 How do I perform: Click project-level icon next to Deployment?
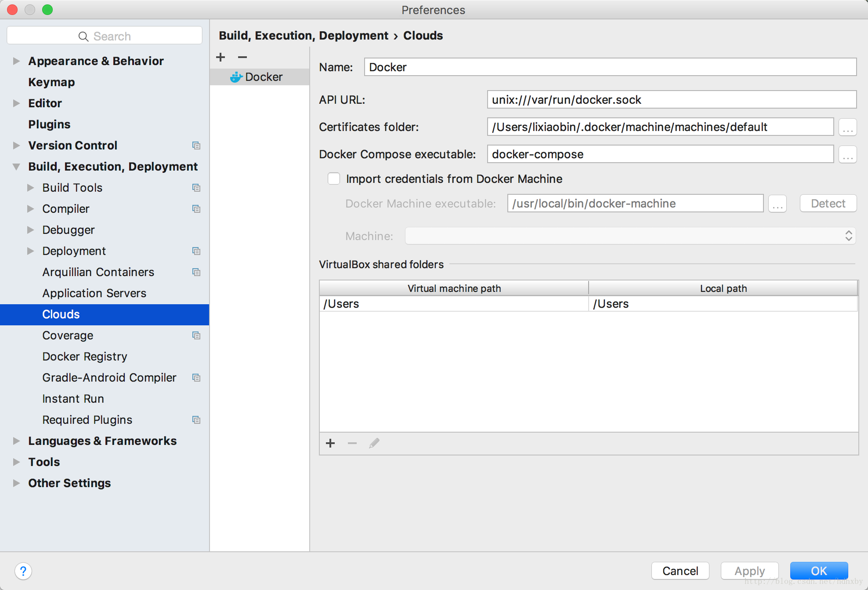(x=196, y=251)
